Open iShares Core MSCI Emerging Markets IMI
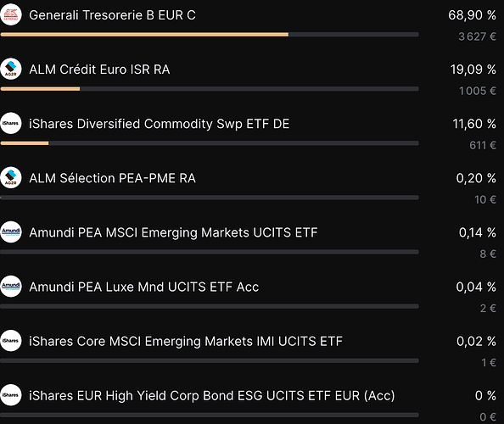This screenshot has height=424, width=504. [x=186, y=341]
